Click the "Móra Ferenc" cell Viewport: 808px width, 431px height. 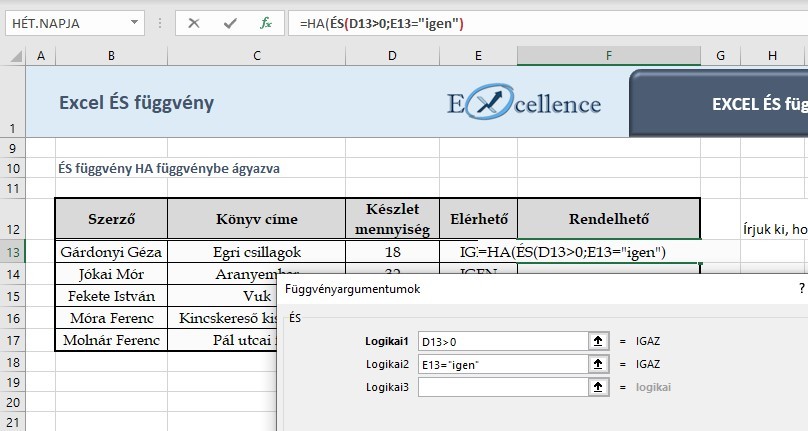pos(111,318)
